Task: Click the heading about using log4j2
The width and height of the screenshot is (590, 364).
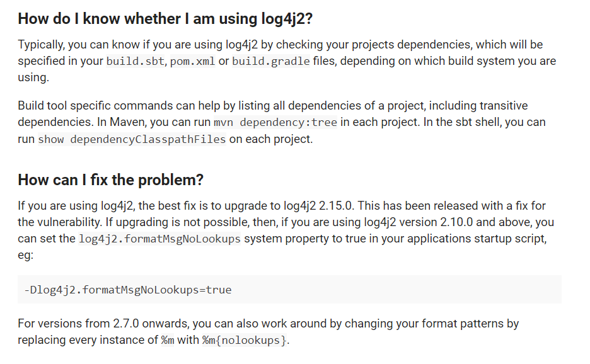Action: pos(165,19)
